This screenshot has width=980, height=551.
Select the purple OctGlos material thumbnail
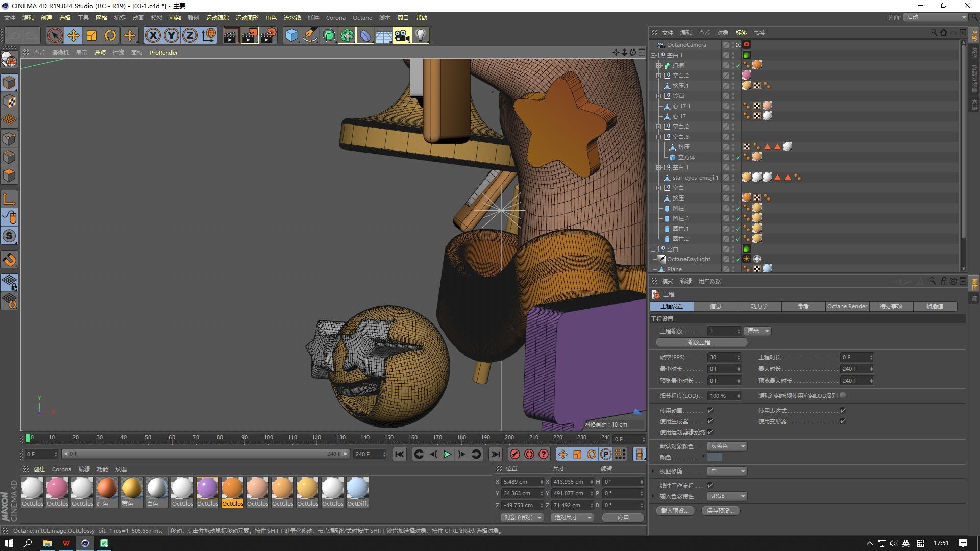[x=207, y=489]
